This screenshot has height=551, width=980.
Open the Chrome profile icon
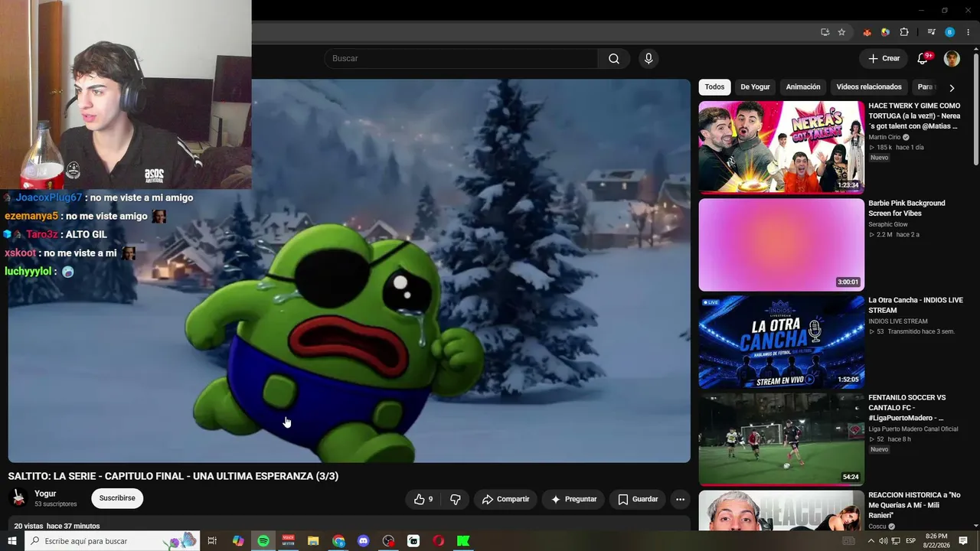[x=950, y=32]
